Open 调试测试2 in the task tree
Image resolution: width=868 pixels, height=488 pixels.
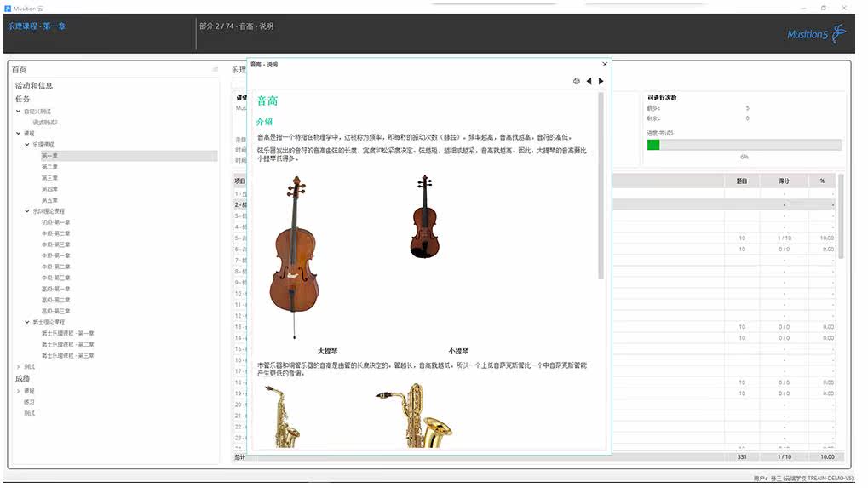pos(45,123)
